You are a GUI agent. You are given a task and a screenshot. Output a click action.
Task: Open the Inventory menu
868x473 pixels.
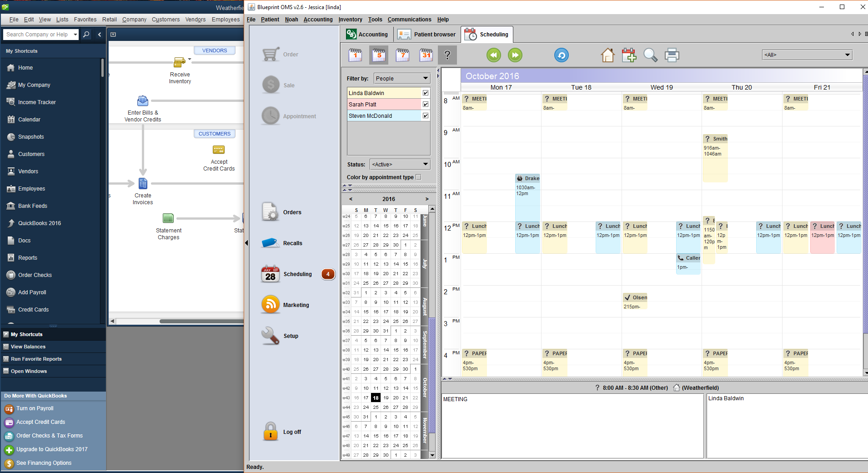coord(350,20)
